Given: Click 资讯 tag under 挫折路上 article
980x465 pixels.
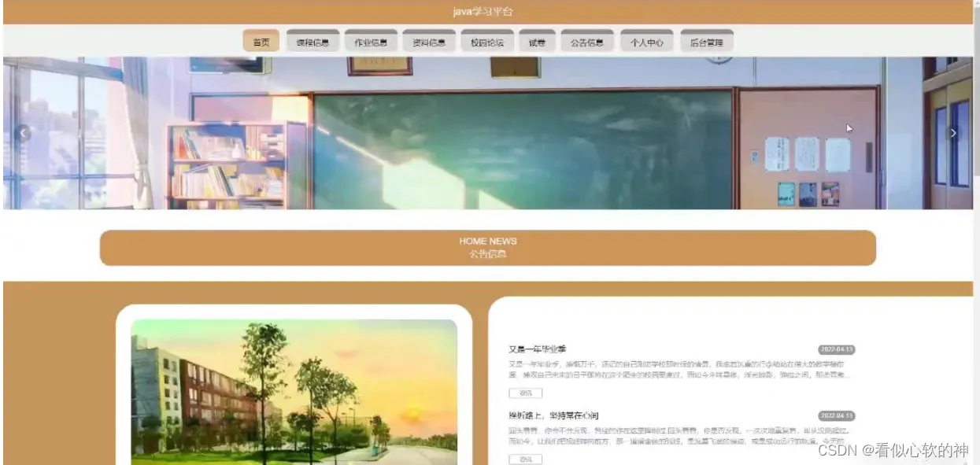Looking at the screenshot, I should click(525, 459).
